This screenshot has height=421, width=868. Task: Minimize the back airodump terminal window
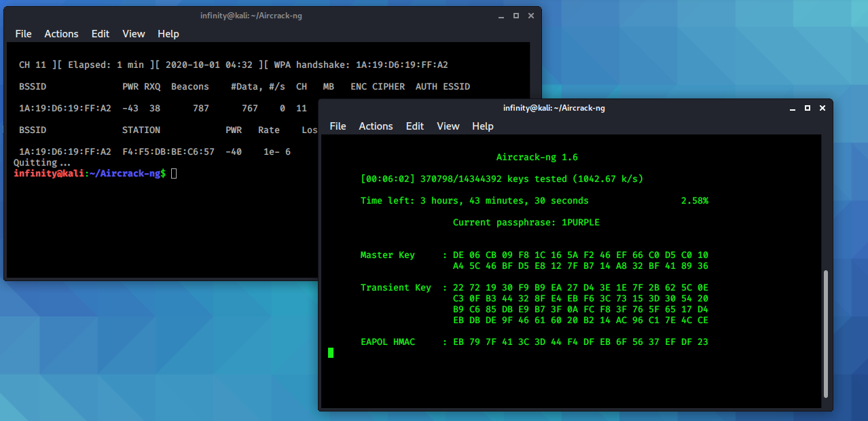click(x=501, y=16)
